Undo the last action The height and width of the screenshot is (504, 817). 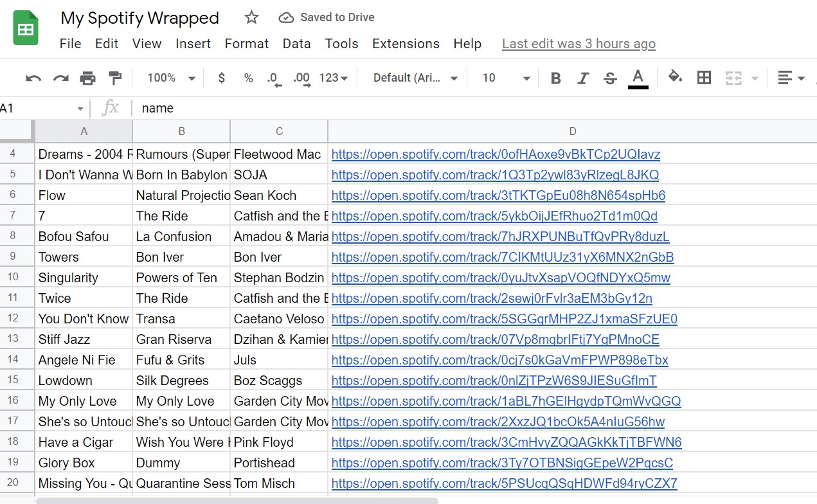click(33, 78)
